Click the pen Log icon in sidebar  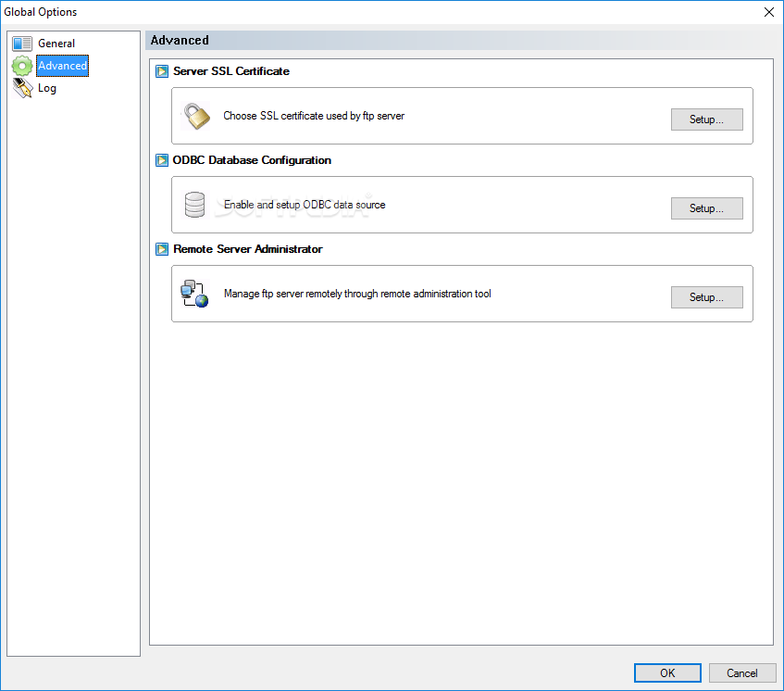22,88
